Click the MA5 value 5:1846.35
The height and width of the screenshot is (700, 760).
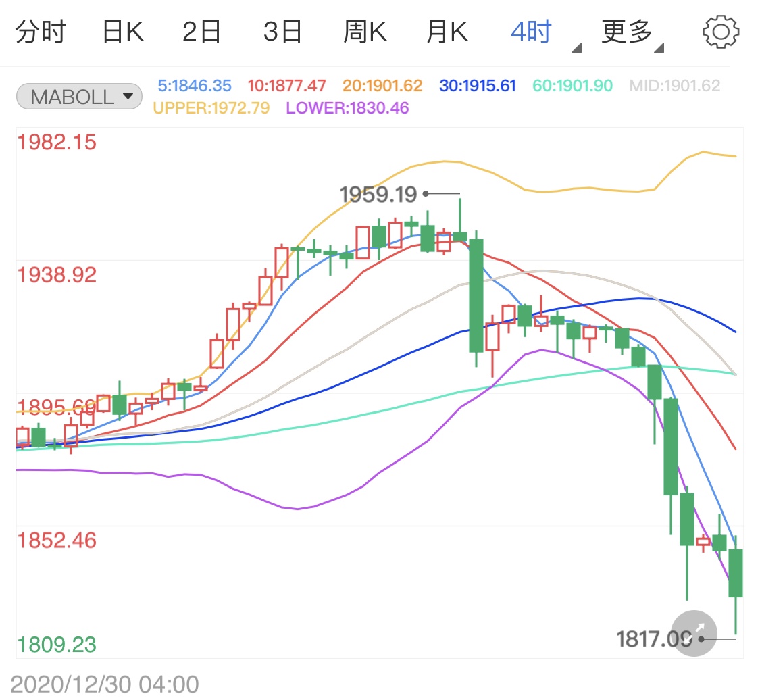195,86
